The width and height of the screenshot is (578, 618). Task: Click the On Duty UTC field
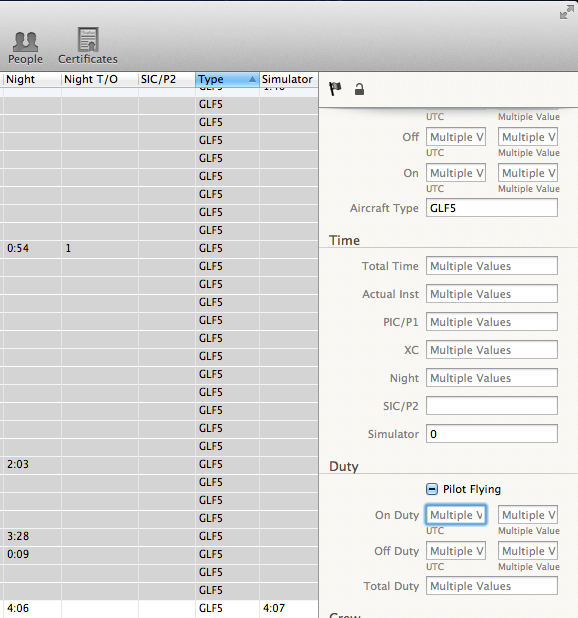(456, 515)
